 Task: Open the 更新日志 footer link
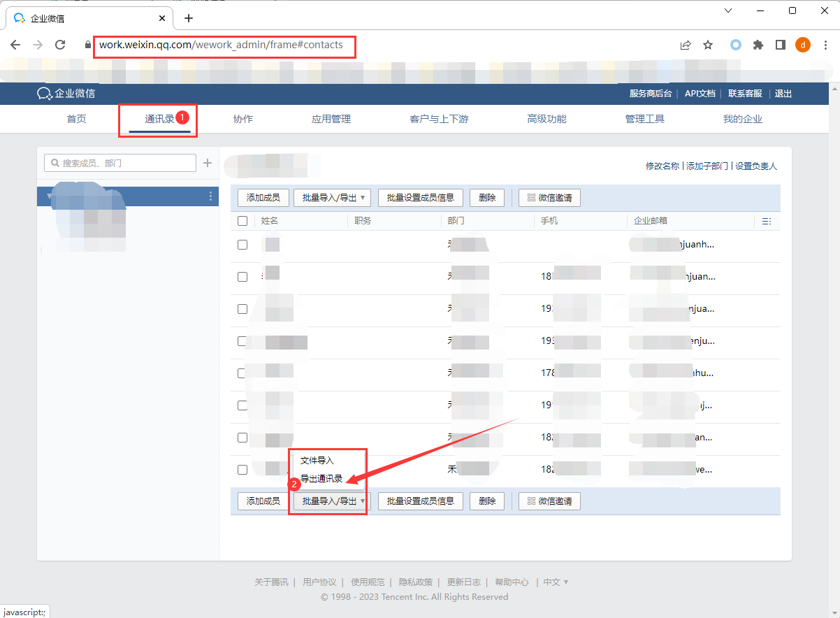464,582
